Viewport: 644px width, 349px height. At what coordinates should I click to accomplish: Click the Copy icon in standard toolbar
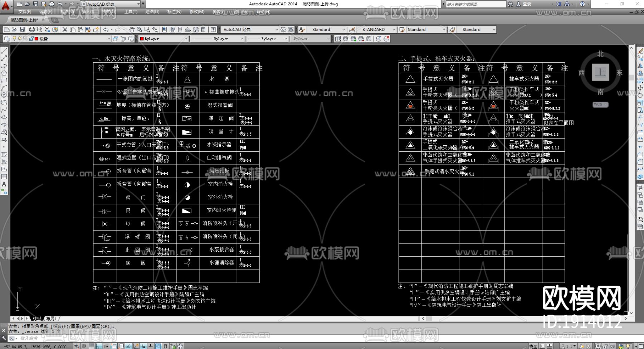[x=73, y=29]
